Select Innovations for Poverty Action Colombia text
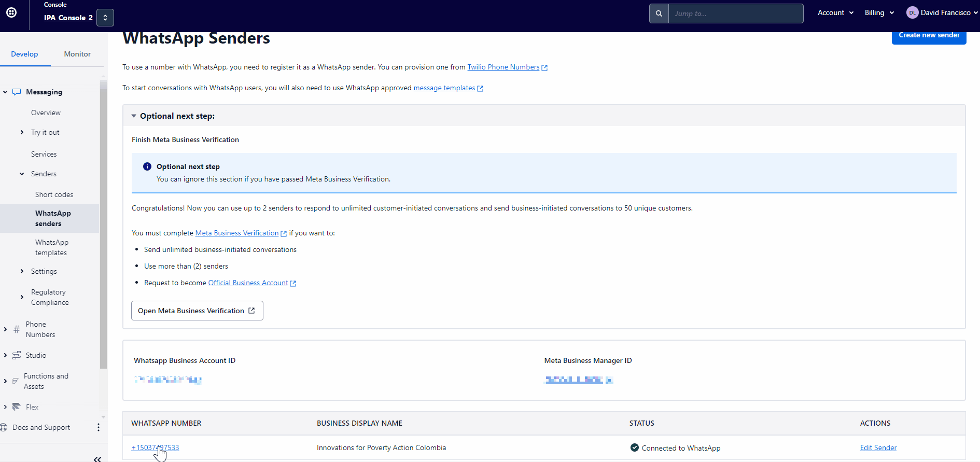This screenshot has width=980, height=462. 381,447
